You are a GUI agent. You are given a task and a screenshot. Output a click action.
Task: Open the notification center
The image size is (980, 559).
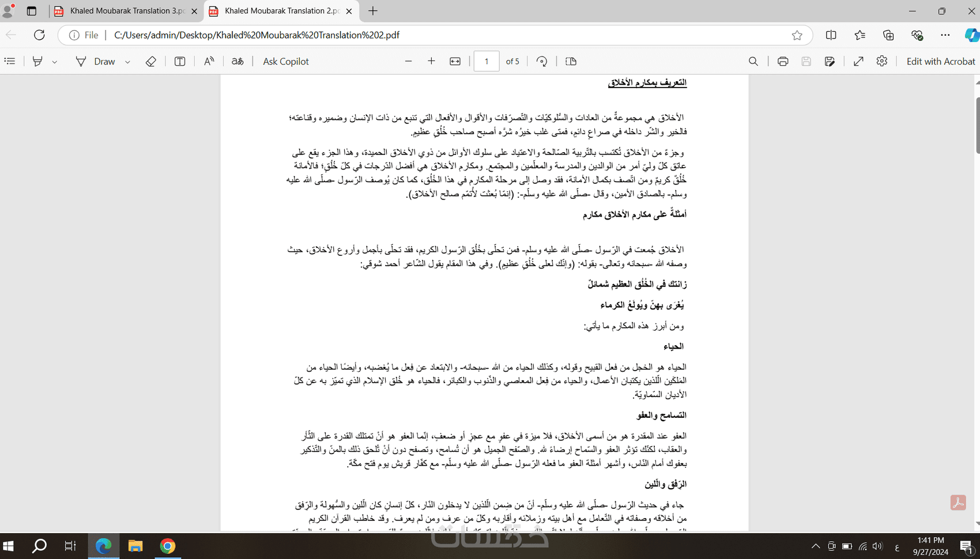967,546
